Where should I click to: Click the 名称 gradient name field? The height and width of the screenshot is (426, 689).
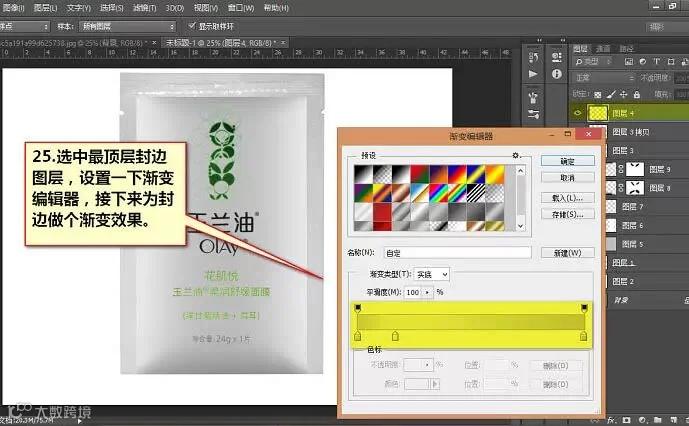457,253
